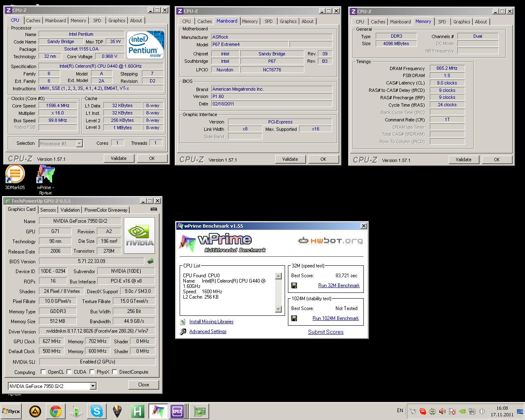Click the DRAM Frequency value 665.2 MHz
Screen dimensions: 525x420
[447, 68]
